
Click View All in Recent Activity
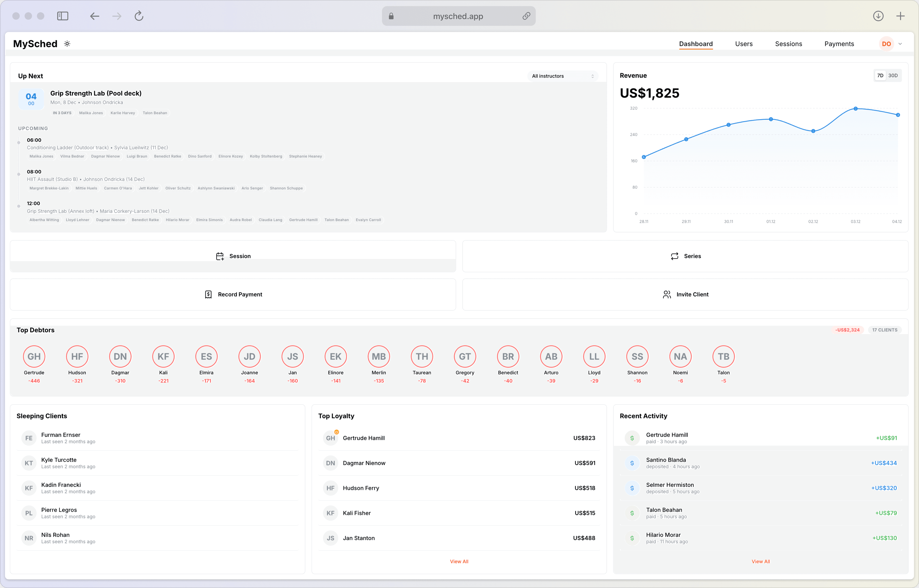tap(761, 561)
